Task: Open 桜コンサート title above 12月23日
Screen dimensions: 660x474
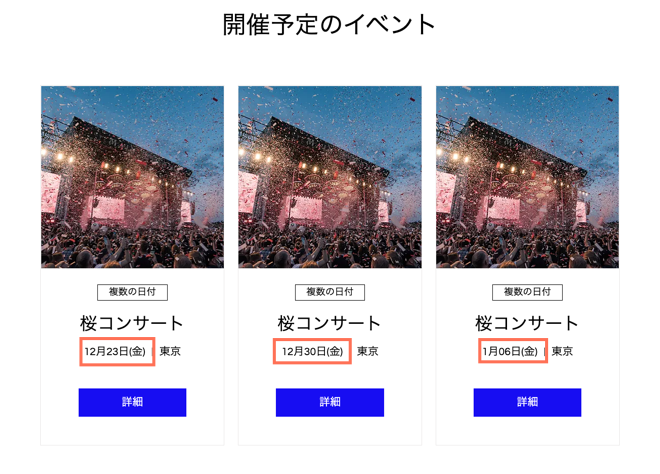Action: 132,323
